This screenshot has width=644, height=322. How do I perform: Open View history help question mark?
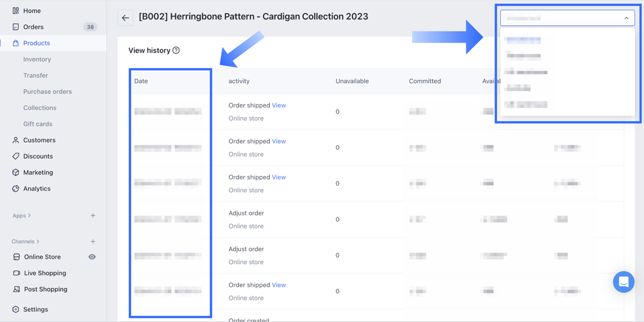(176, 50)
